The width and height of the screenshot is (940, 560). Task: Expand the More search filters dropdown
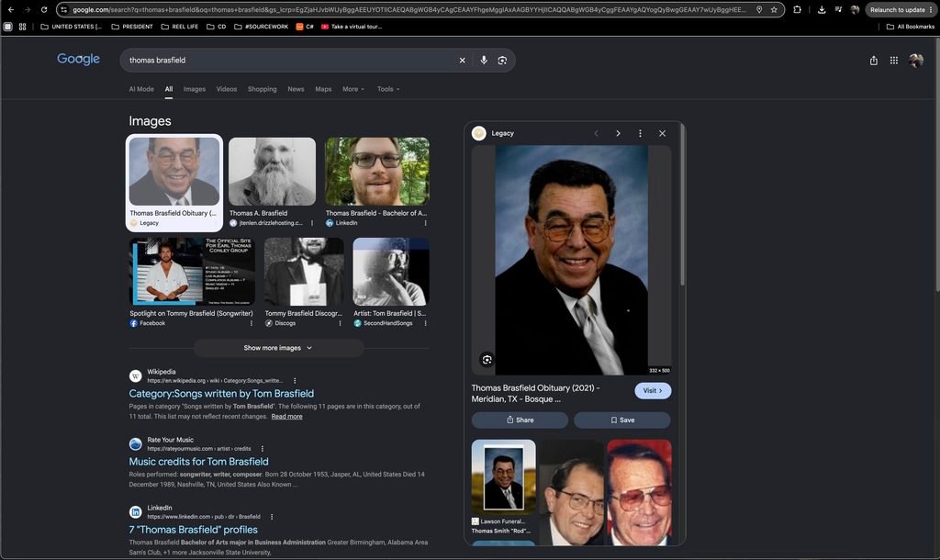pos(353,89)
